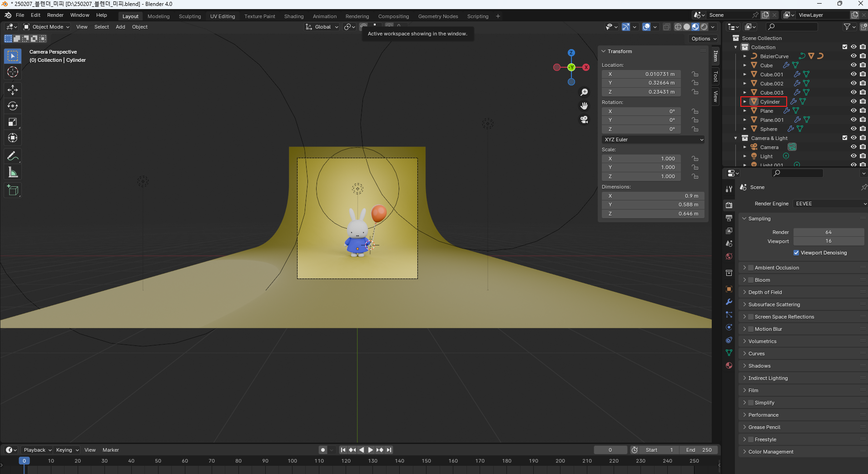Select the Select Box tool

(x=13, y=56)
